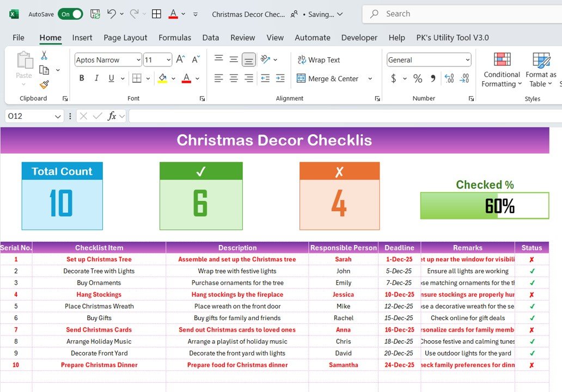Open PK's Utility Tool V3.0 tab
Viewport: 562px width, 392px height.
point(453,38)
